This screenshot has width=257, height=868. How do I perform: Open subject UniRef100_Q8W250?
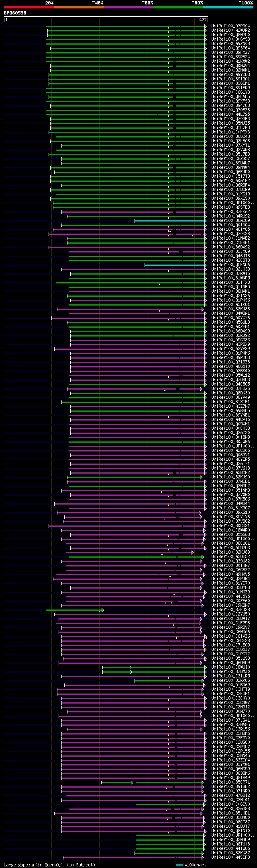pyautogui.click(x=230, y=35)
